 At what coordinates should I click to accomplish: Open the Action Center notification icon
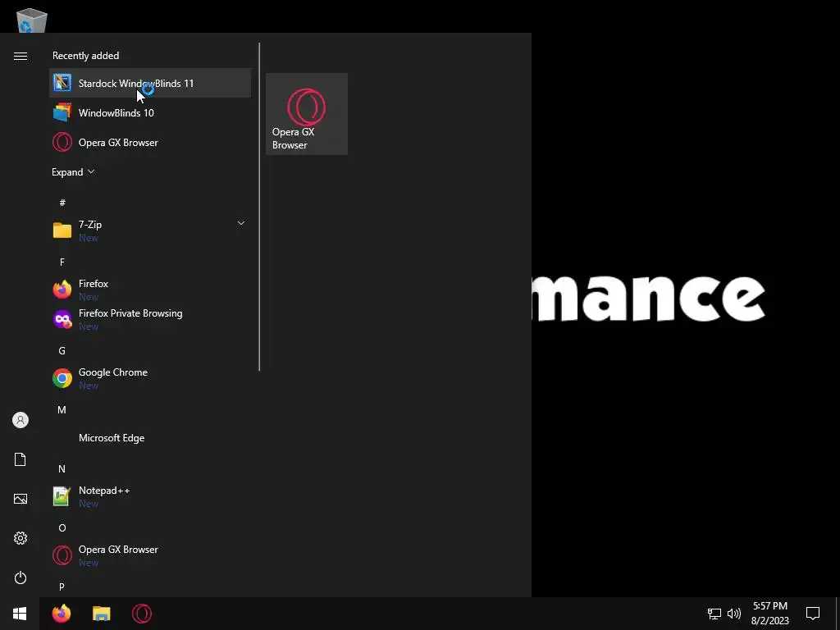pos(813,614)
